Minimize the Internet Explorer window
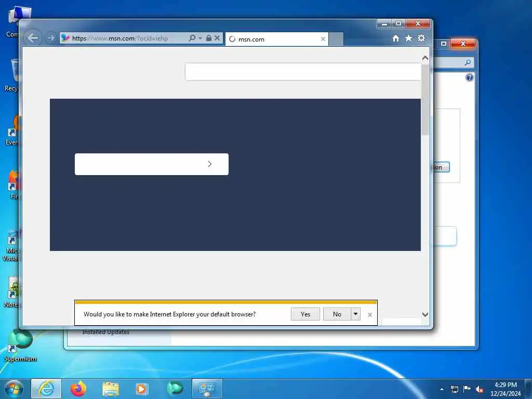 384,24
